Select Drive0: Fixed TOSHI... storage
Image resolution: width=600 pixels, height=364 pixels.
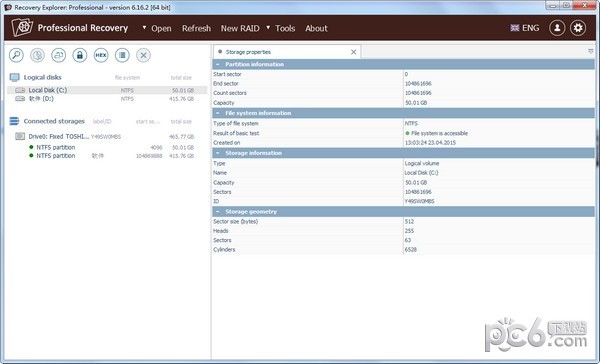pos(107,137)
